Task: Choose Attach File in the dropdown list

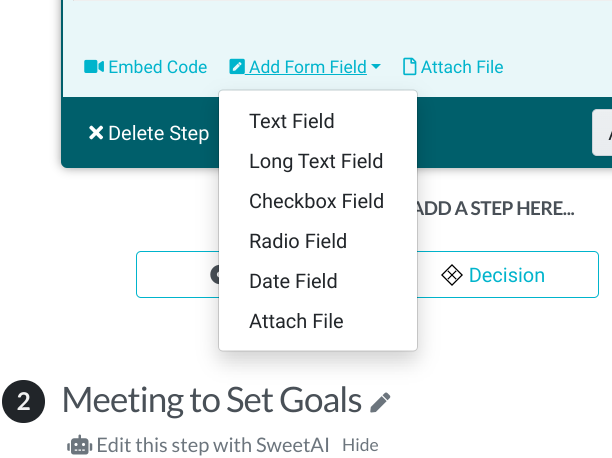Action: coord(296,321)
